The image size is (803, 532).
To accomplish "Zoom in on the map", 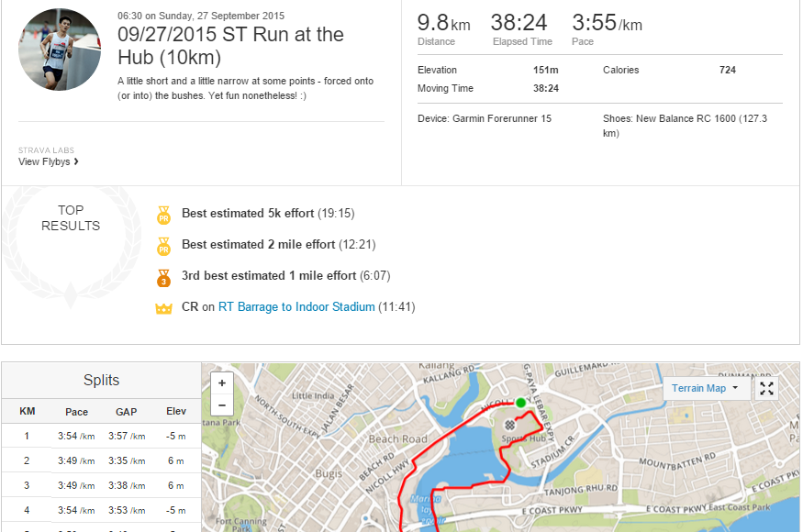I will click(x=222, y=382).
